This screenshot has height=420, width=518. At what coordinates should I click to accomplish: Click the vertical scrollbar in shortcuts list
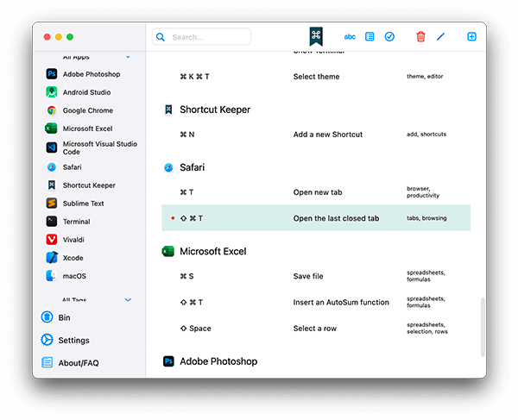483,327
